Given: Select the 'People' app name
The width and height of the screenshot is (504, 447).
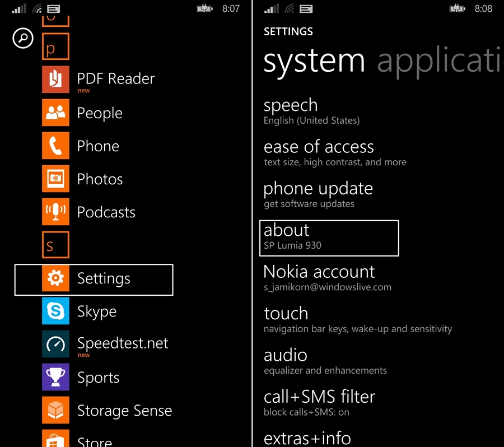Looking at the screenshot, I should point(100,113).
